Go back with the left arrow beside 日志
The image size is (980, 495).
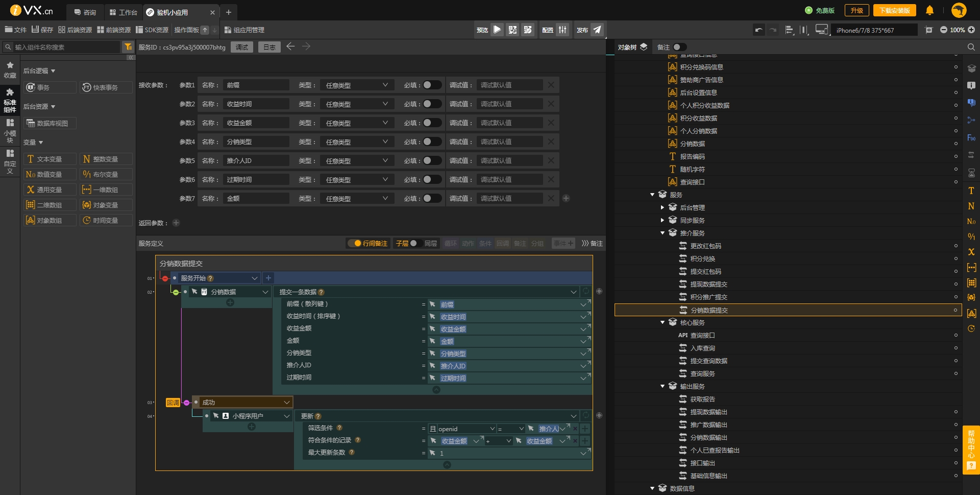290,46
